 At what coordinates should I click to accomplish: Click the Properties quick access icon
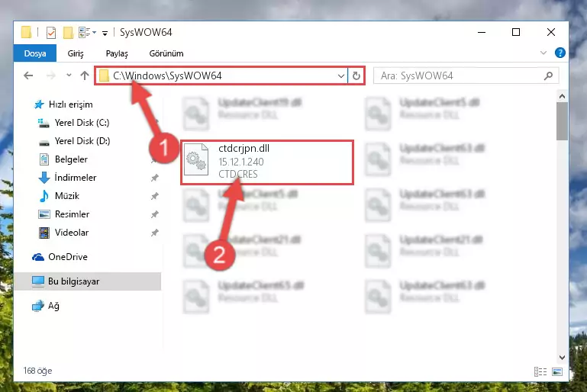click(x=51, y=33)
